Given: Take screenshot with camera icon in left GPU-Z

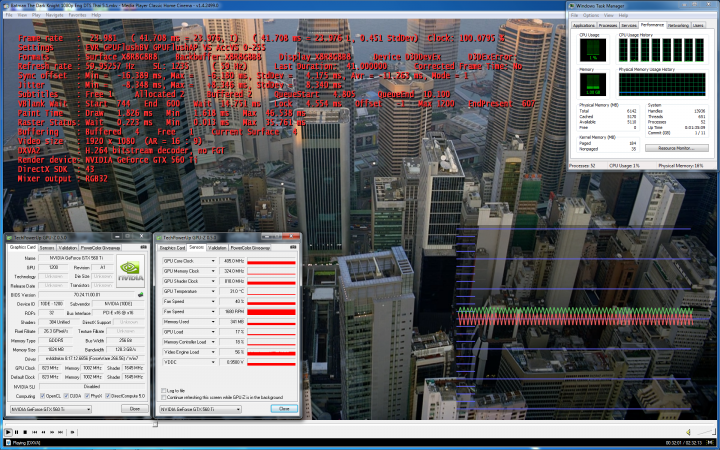Looking at the screenshot, I should click(x=143, y=247).
